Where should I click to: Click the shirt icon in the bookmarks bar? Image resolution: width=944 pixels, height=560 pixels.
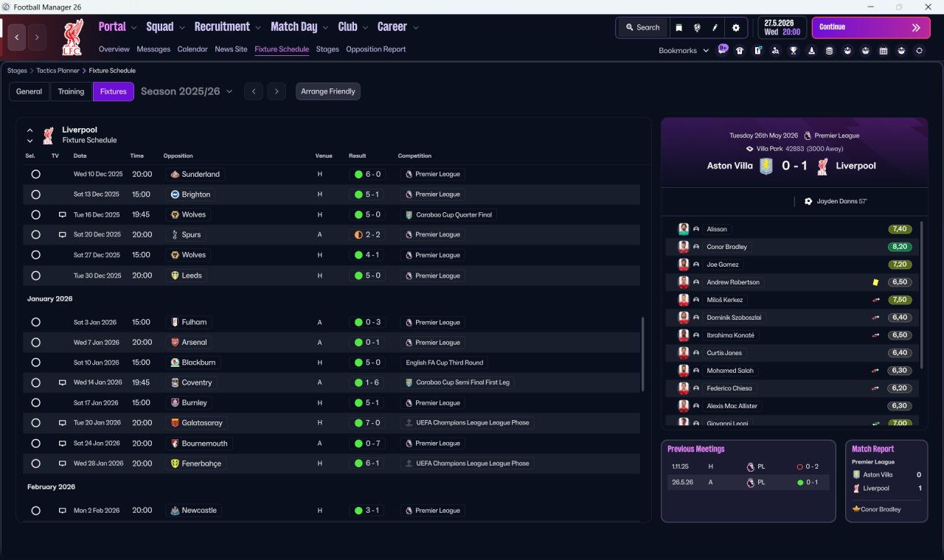pyautogui.click(x=740, y=51)
